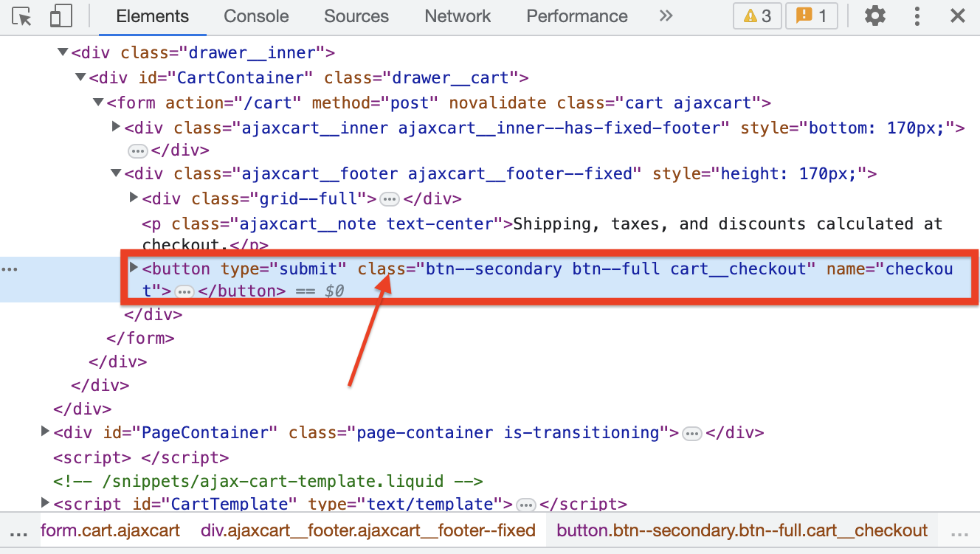Open the DevTools three-dot customize menu
The width and height of the screenshot is (980, 554).
coord(917,15)
